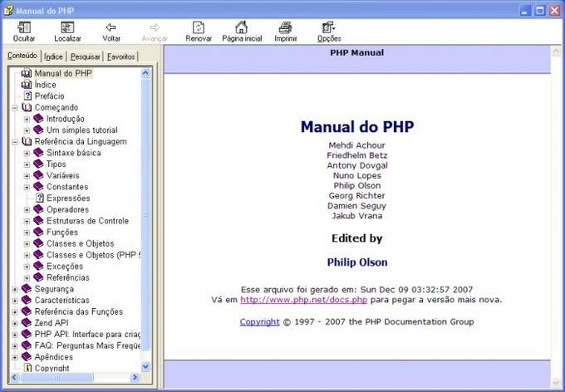This screenshot has width=565, height=392.
Task: Click the book icon beside Zend API
Action: coord(27,322)
